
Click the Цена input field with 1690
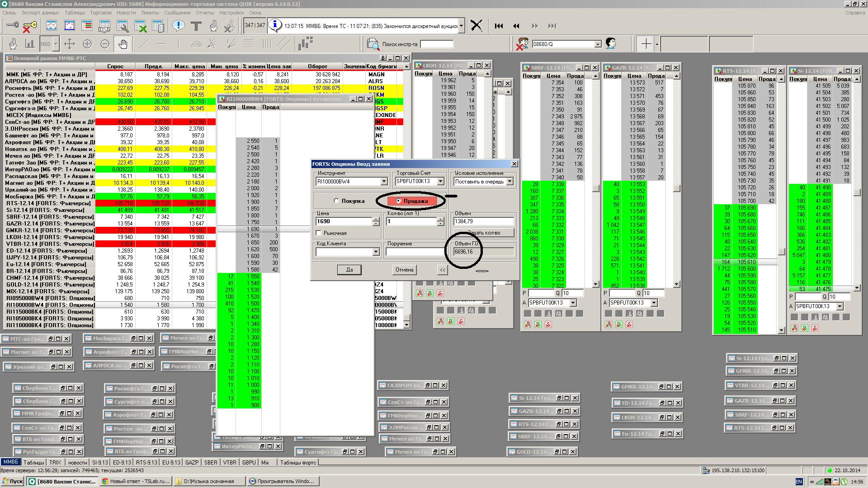click(x=343, y=221)
